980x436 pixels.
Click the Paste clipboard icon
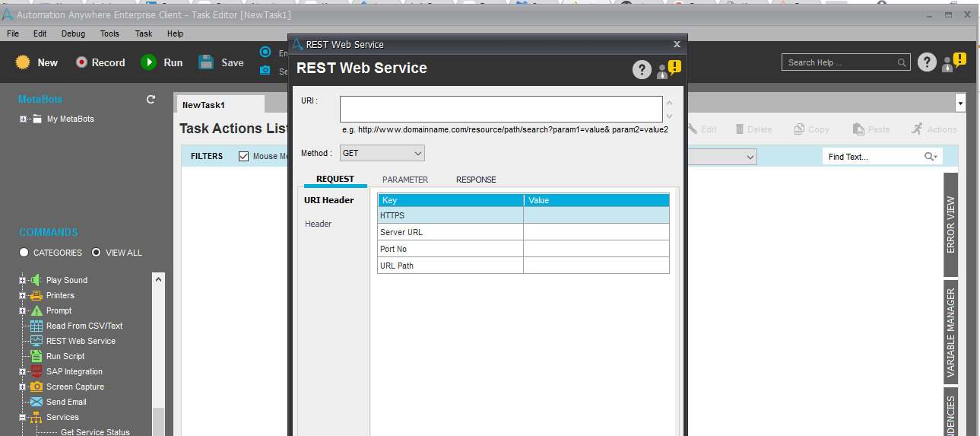[858, 129]
